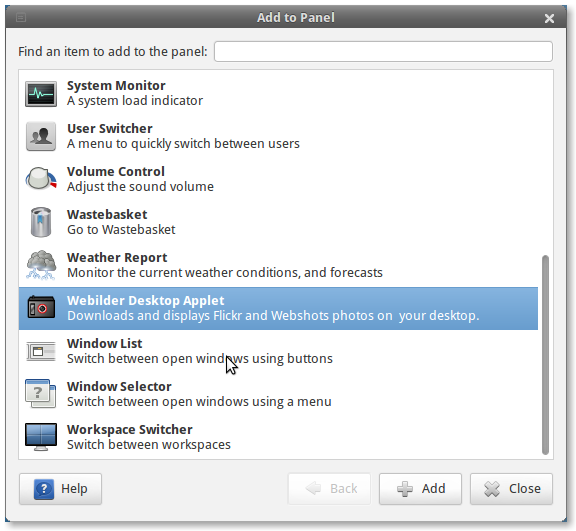This screenshot has width=576, height=531.
Task: Choose the Volume Control knob icon
Action: pos(41,179)
